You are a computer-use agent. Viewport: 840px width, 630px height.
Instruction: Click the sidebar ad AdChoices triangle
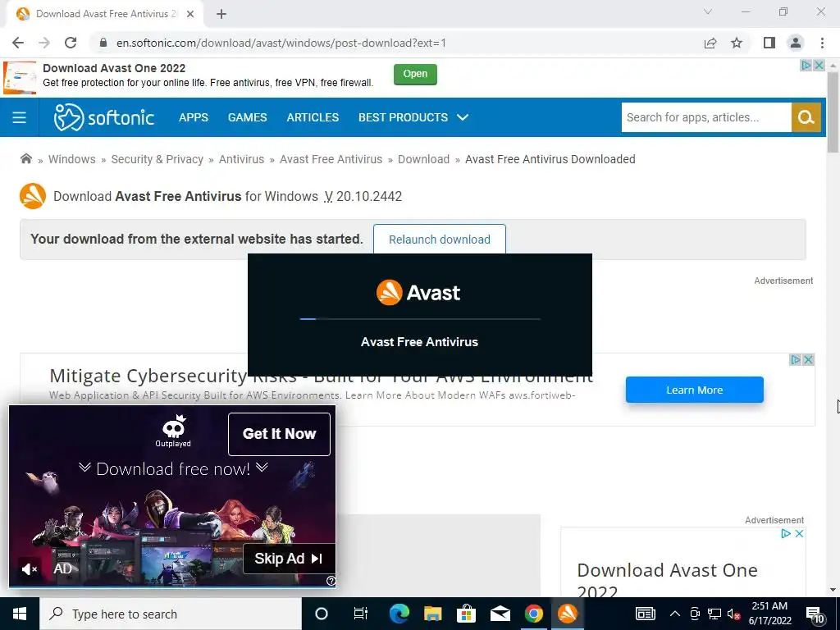785,533
